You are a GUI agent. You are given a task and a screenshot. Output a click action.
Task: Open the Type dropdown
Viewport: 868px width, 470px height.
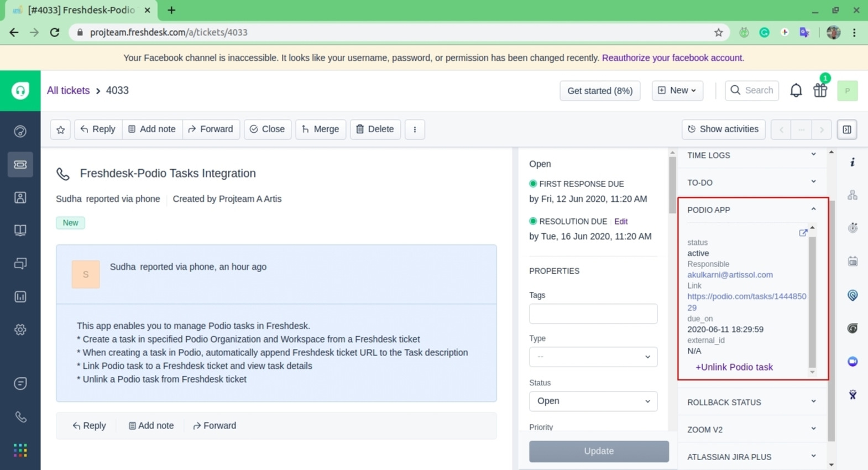tap(593, 357)
